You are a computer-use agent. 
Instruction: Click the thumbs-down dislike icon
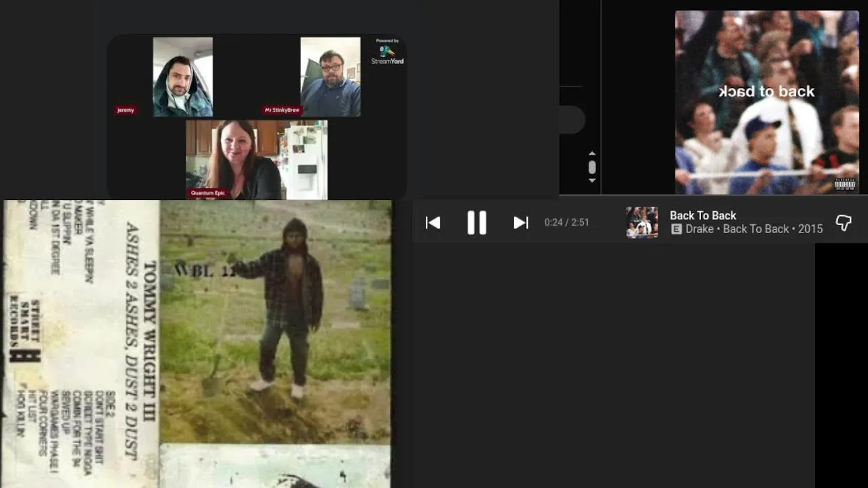[843, 223]
